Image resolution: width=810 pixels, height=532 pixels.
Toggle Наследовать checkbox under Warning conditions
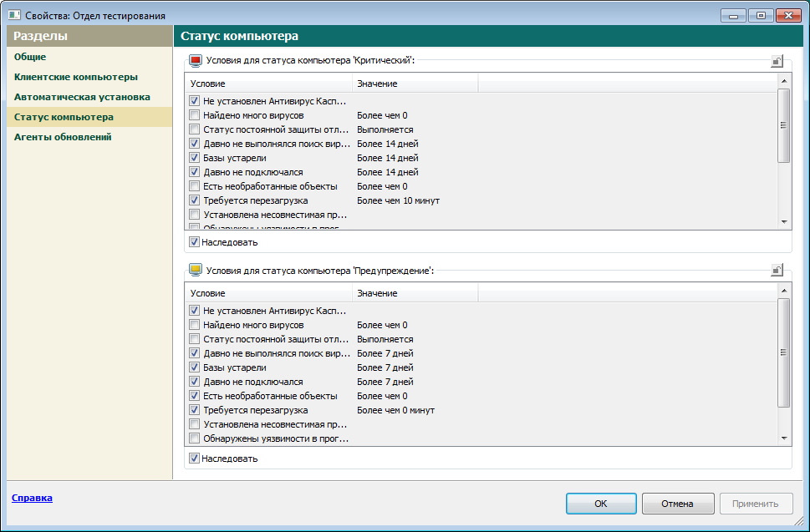pyautogui.click(x=194, y=459)
